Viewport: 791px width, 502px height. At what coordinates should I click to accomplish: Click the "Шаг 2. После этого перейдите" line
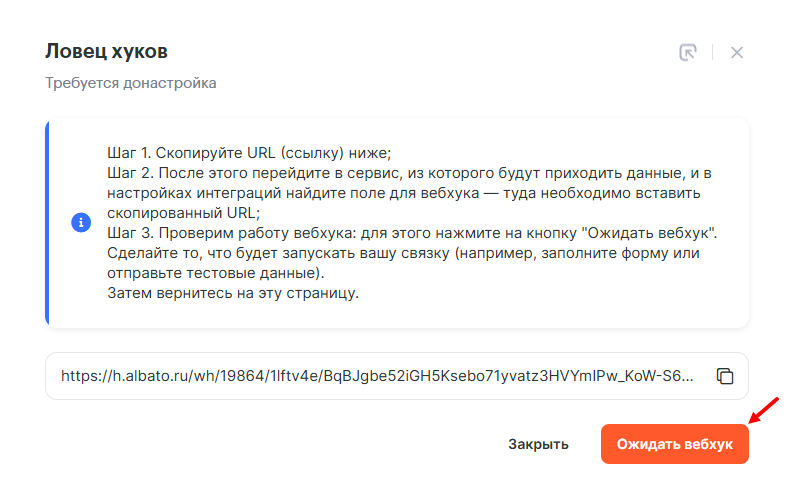click(x=410, y=173)
